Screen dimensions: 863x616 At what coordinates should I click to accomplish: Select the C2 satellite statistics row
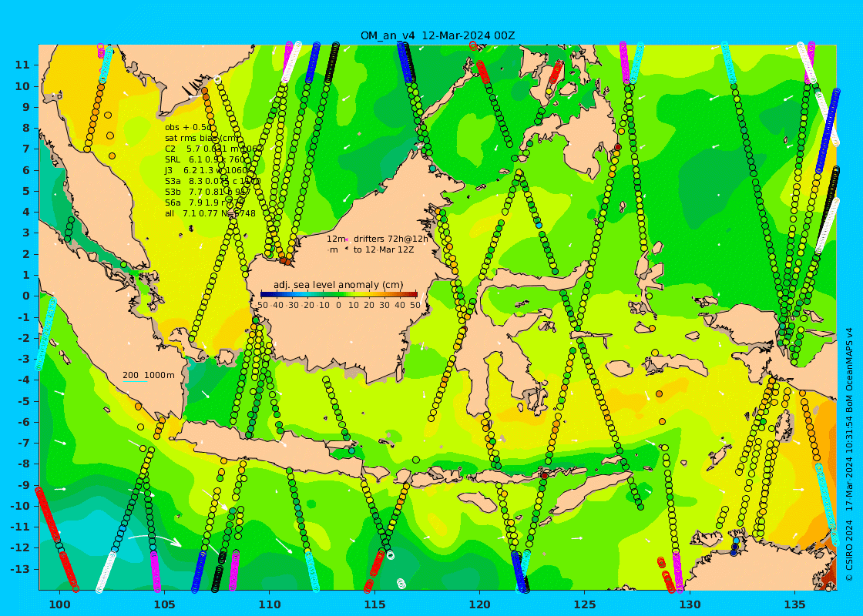[214, 149]
